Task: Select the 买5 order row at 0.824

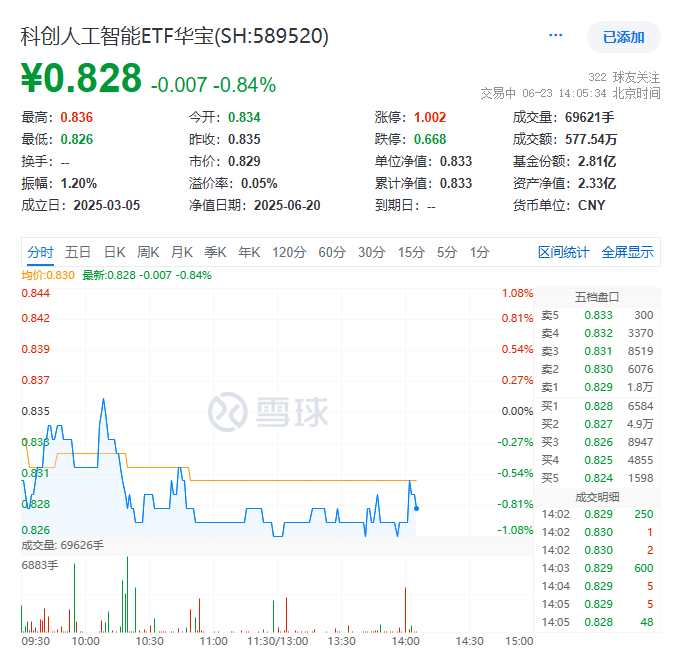Action: click(597, 478)
